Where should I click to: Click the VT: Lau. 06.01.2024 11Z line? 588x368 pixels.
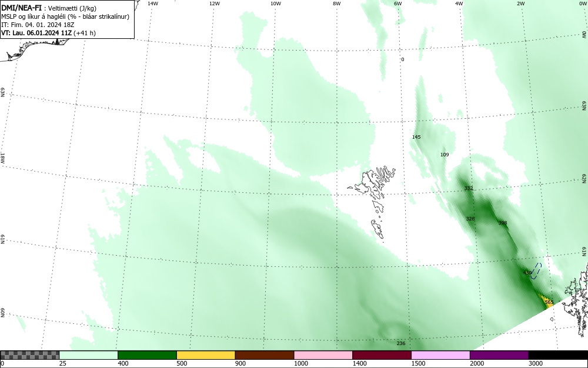tap(48, 33)
